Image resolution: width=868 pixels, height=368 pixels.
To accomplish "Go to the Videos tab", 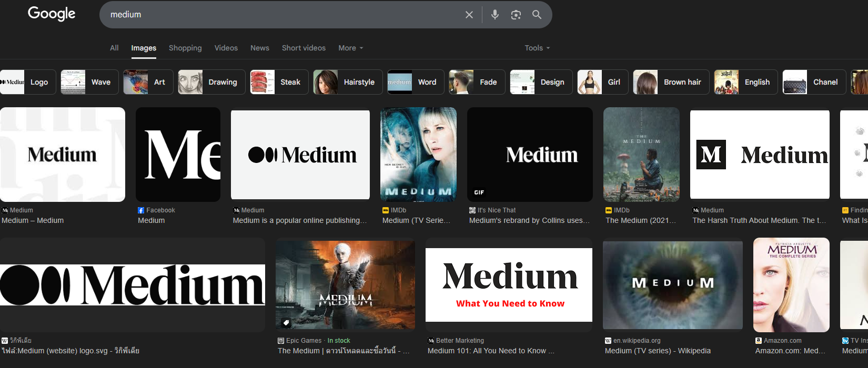I will click(x=226, y=48).
